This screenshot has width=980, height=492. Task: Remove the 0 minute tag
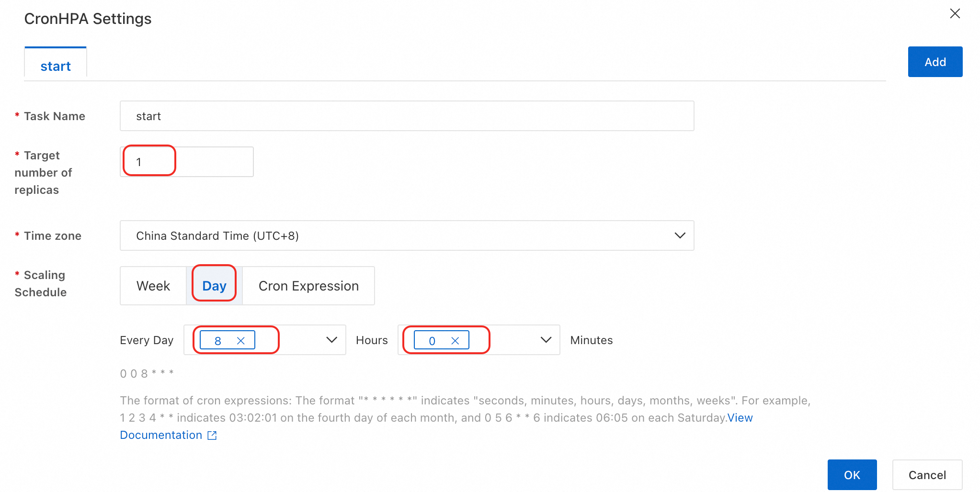455,341
